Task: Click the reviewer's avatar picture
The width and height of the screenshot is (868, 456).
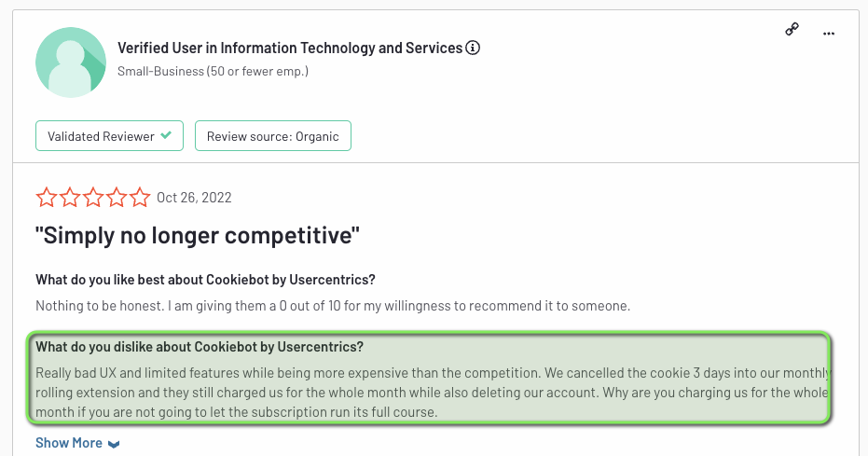Action: pos(71,62)
